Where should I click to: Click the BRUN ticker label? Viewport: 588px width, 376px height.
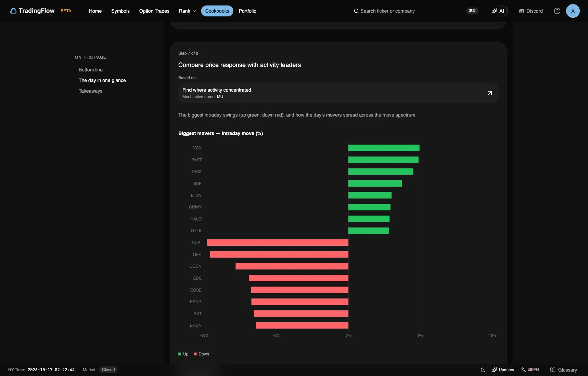coord(195,325)
